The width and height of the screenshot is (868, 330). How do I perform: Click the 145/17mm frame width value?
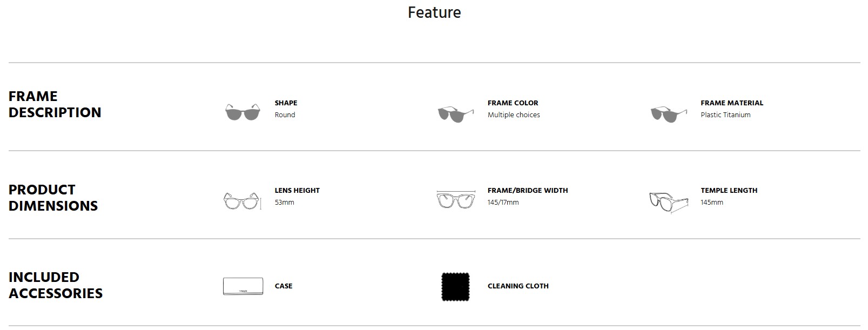pos(503,202)
